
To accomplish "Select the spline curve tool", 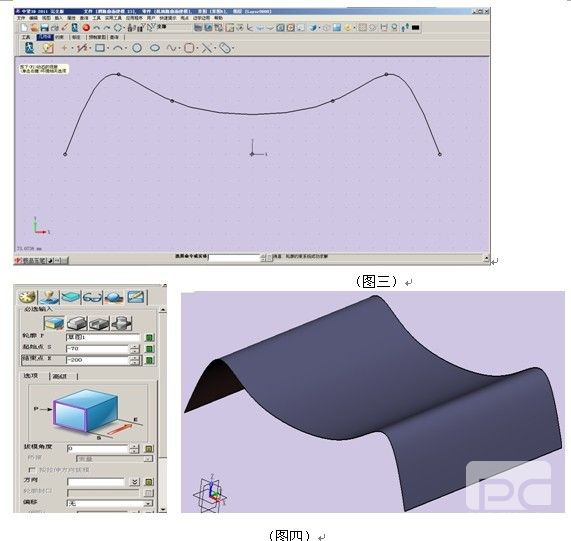I will click(x=171, y=48).
